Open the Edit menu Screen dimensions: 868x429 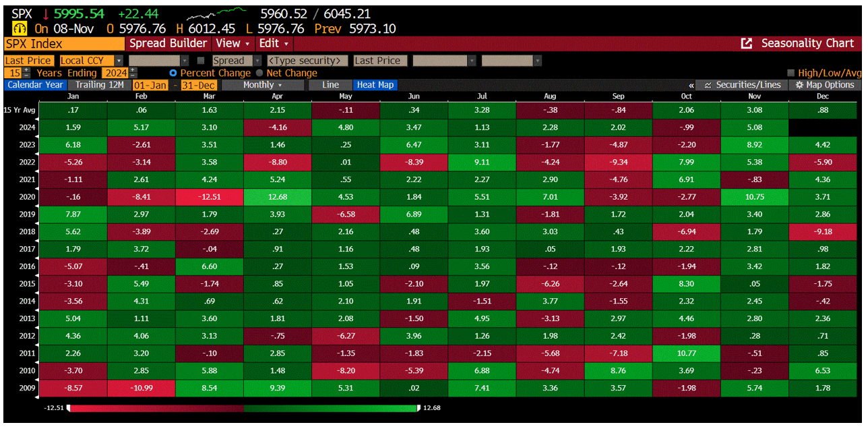[272, 42]
